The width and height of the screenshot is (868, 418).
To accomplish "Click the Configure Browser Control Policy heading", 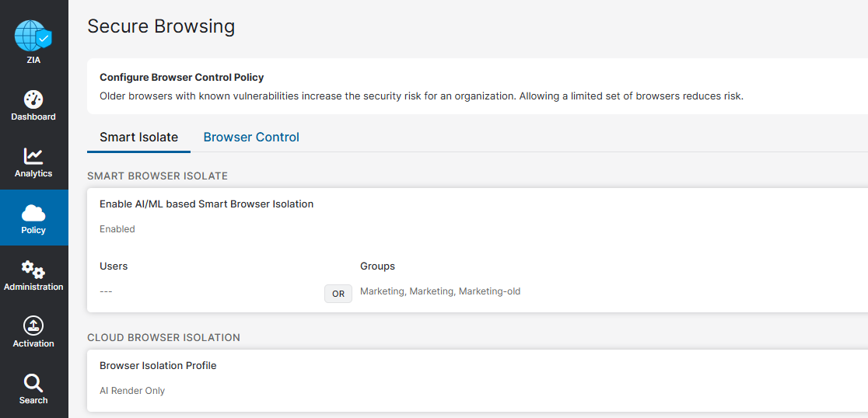I will pos(181,78).
